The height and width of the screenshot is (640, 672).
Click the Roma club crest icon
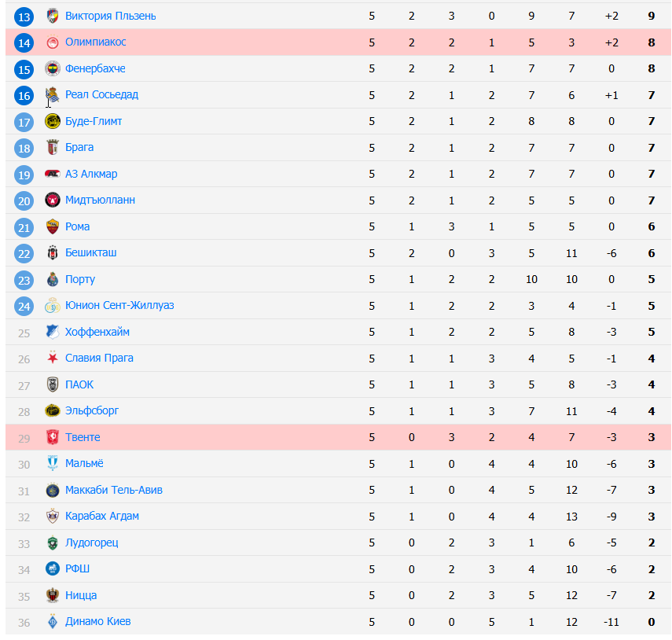click(53, 226)
